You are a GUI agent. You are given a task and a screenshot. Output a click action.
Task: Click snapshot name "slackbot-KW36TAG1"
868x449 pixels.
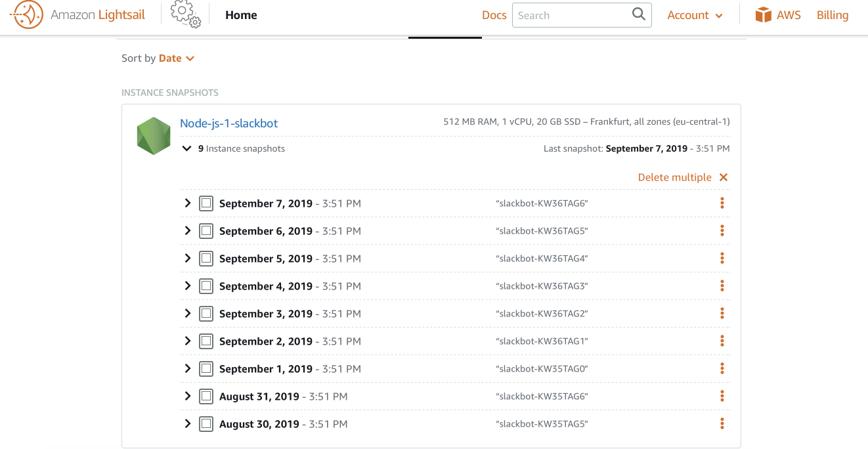click(542, 341)
